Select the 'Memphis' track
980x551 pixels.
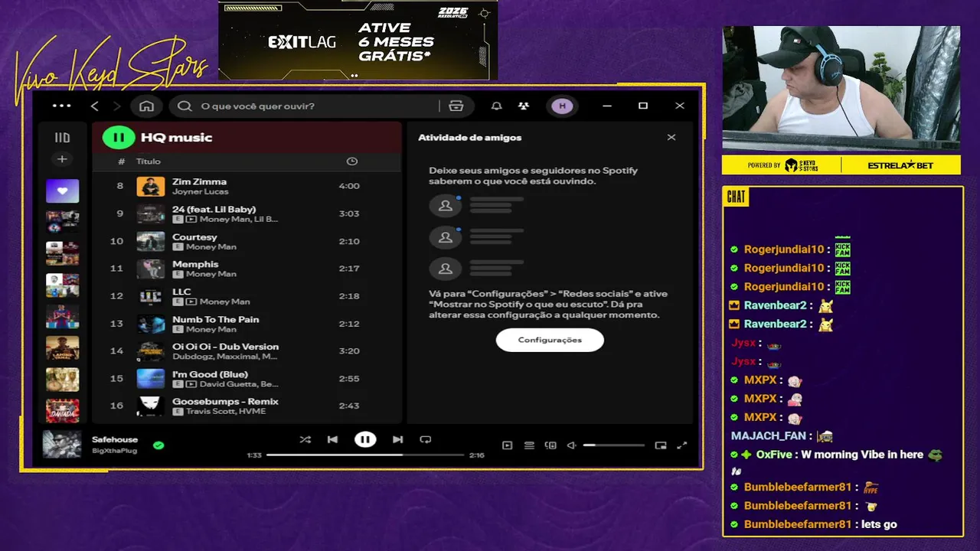pos(195,264)
